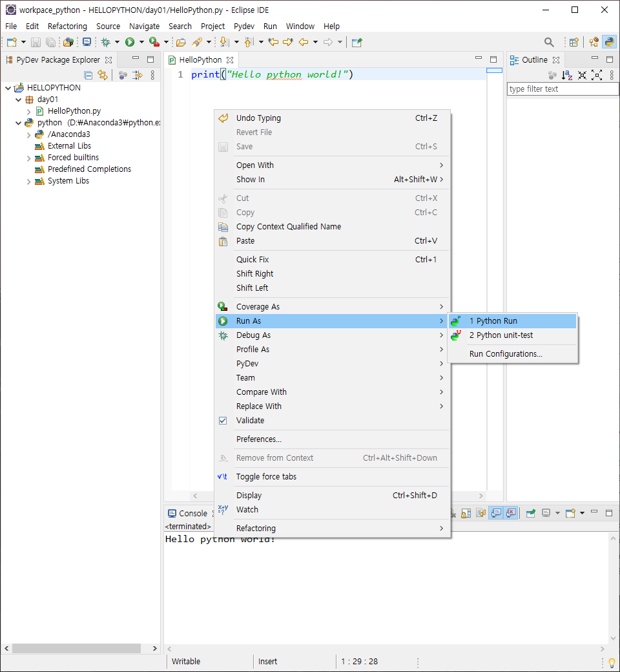The height and width of the screenshot is (672, 620).
Task: Click the Pin Console icon
Action: [x=530, y=514]
